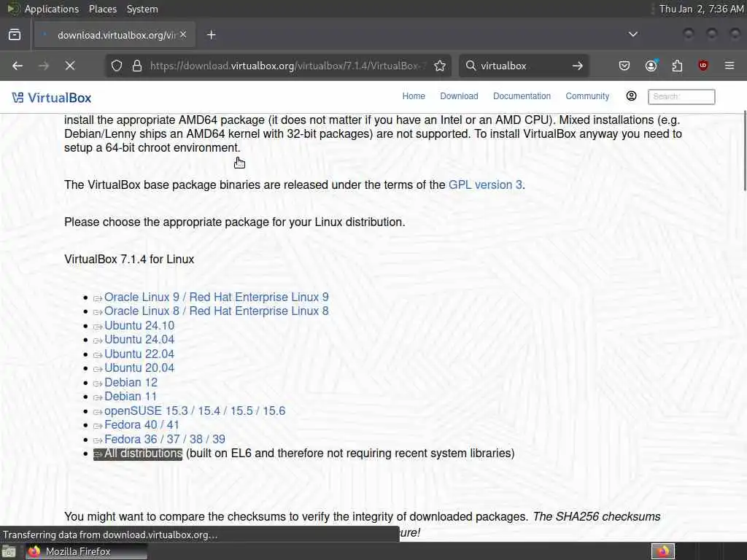Open the uBlock Origin extension icon

pos(703,66)
